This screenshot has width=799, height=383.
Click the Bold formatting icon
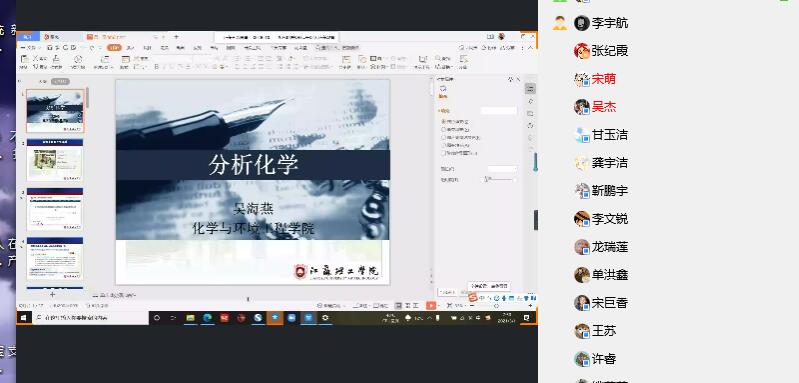pyautogui.click(x=156, y=67)
